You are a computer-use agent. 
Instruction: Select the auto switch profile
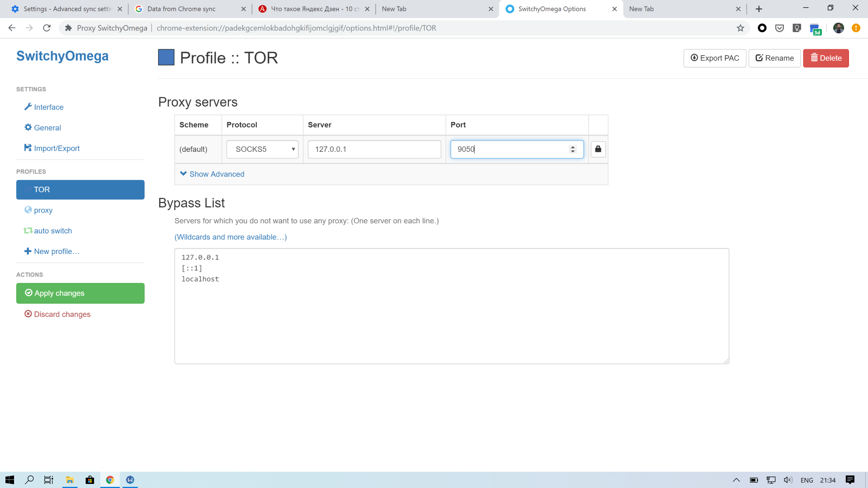coord(48,231)
